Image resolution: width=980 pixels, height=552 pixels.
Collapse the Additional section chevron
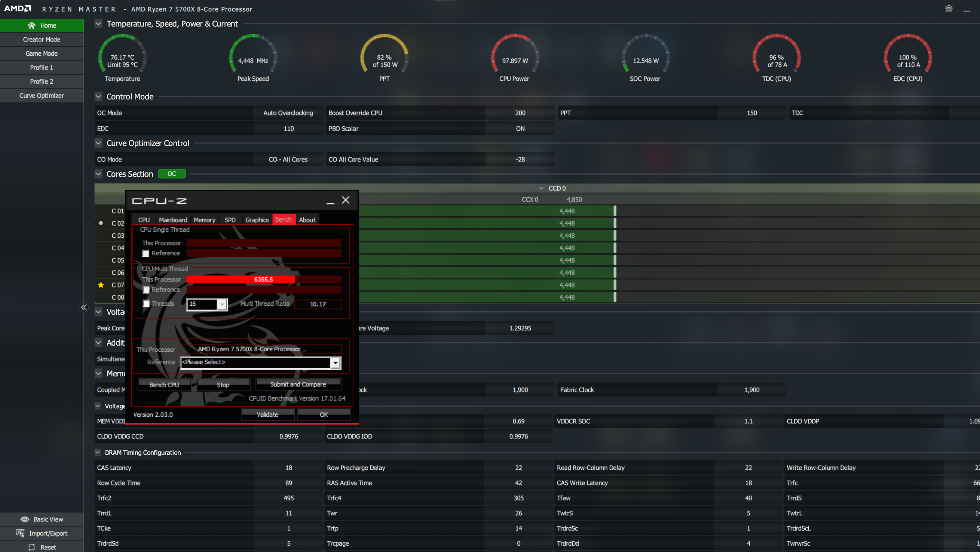click(x=98, y=343)
